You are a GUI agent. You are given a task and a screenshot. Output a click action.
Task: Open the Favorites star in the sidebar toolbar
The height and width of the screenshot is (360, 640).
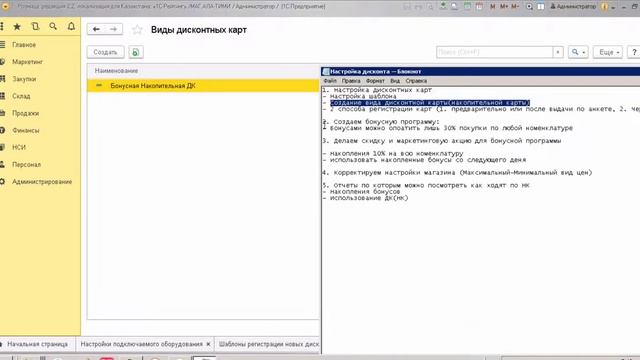(17, 27)
